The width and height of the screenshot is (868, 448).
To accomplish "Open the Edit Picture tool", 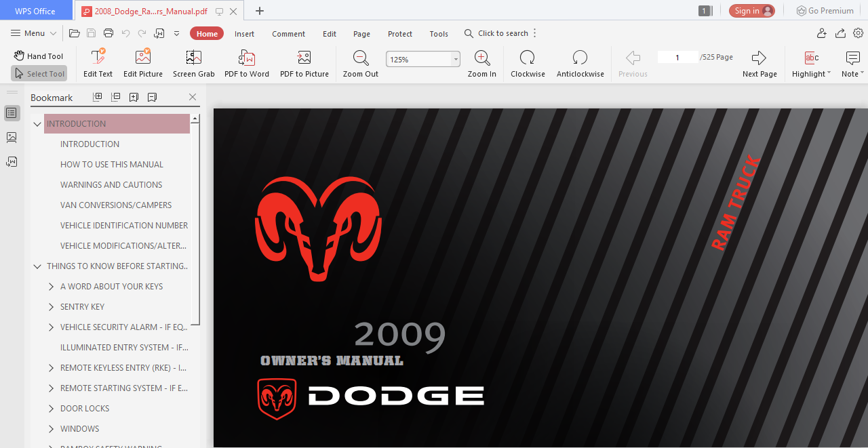I will click(x=143, y=64).
